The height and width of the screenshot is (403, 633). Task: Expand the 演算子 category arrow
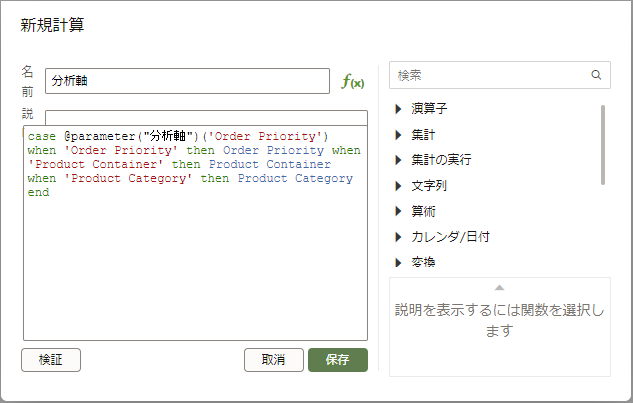tap(398, 109)
